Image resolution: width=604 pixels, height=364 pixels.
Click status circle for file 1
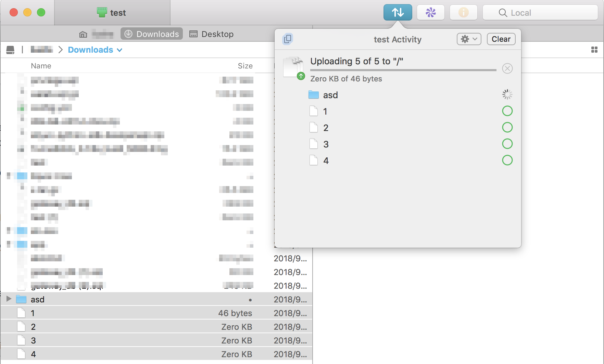[x=507, y=111]
